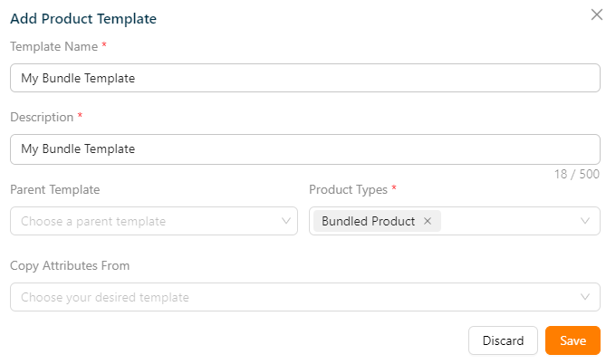Click the Description field label
The height and width of the screenshot is (364, 606).
(42, 117)
